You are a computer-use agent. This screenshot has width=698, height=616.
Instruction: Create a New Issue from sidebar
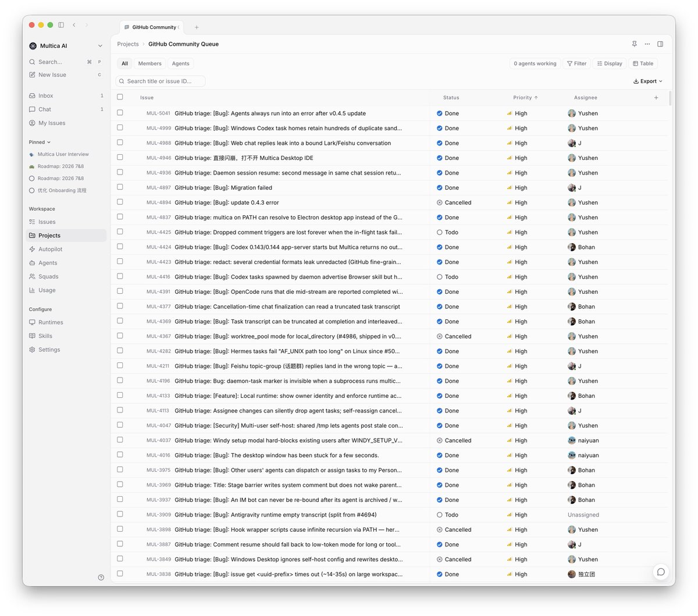66,74
